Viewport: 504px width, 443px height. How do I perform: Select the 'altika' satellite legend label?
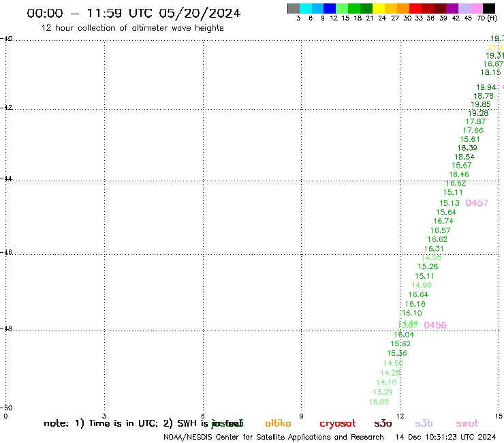(278, 423)
